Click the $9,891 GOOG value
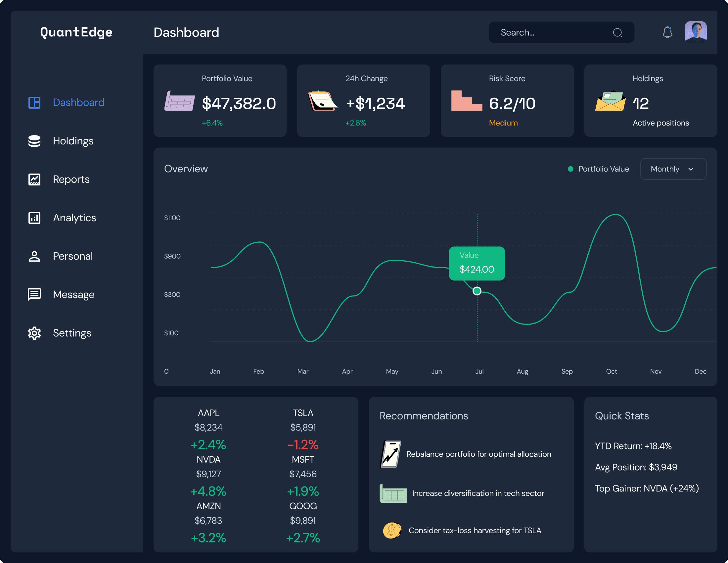This screenshot has width=728, height=563. [303, 521]
